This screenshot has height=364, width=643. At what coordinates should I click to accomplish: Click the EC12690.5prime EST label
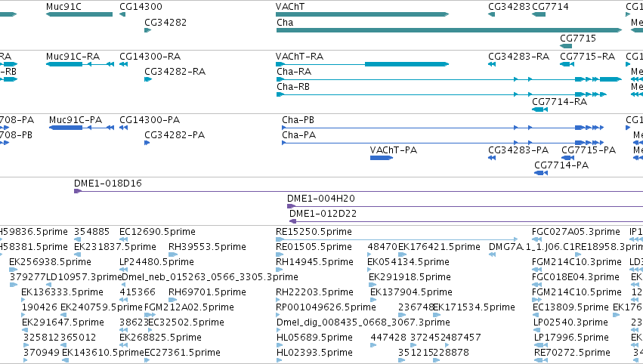tap(157, 232)
